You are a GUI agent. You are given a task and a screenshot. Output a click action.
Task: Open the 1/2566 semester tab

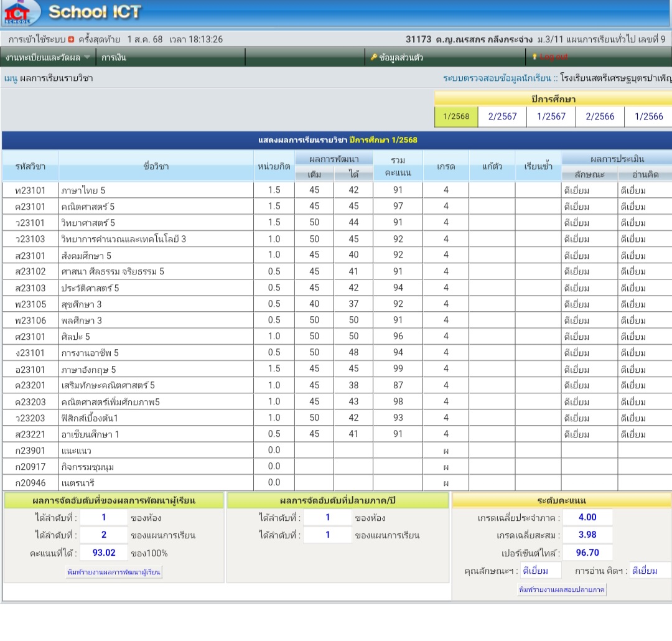tap(648, 116)
